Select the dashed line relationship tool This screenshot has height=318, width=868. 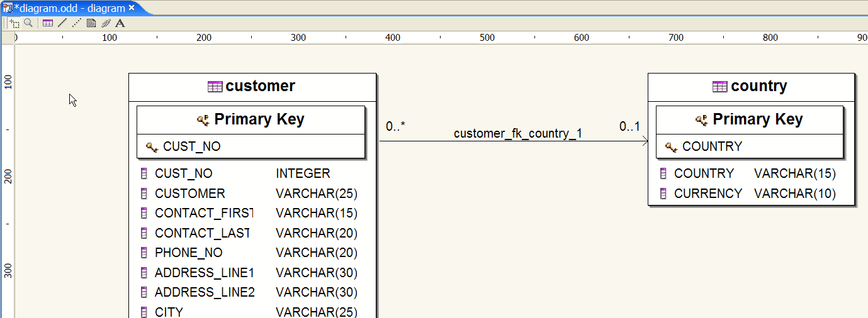[76, 23]
